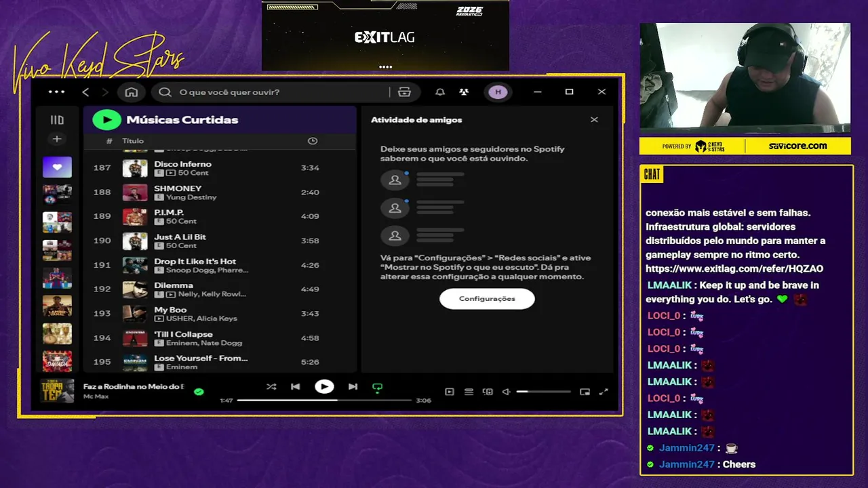Click the Configurações button

point(487,299)
